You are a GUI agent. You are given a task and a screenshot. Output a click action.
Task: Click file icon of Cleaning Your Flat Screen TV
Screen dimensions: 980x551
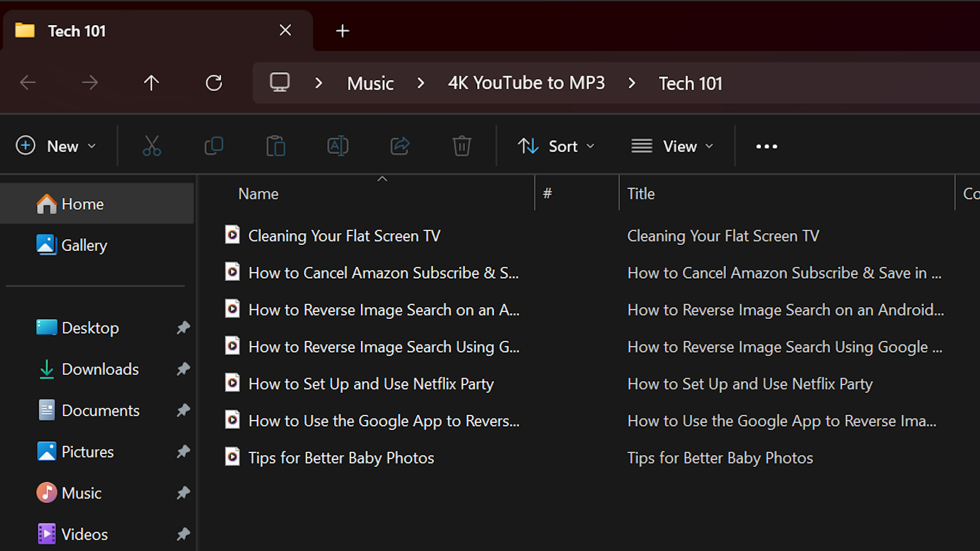point(232,235)
